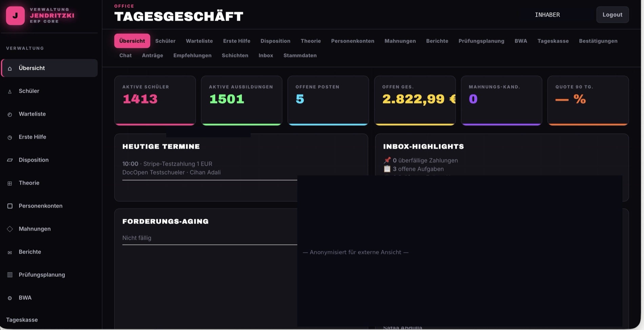
Task: Select the Empfehlungen tab
Action: (192, 56)
